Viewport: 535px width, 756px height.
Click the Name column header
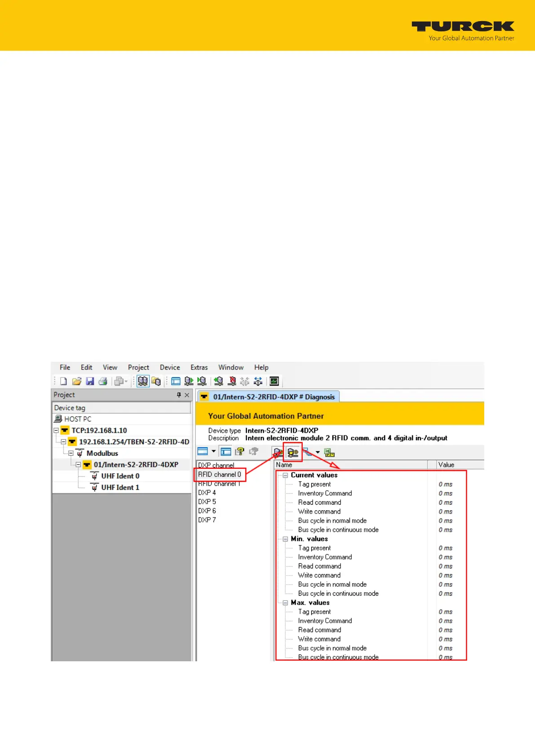tap(350, 465)
